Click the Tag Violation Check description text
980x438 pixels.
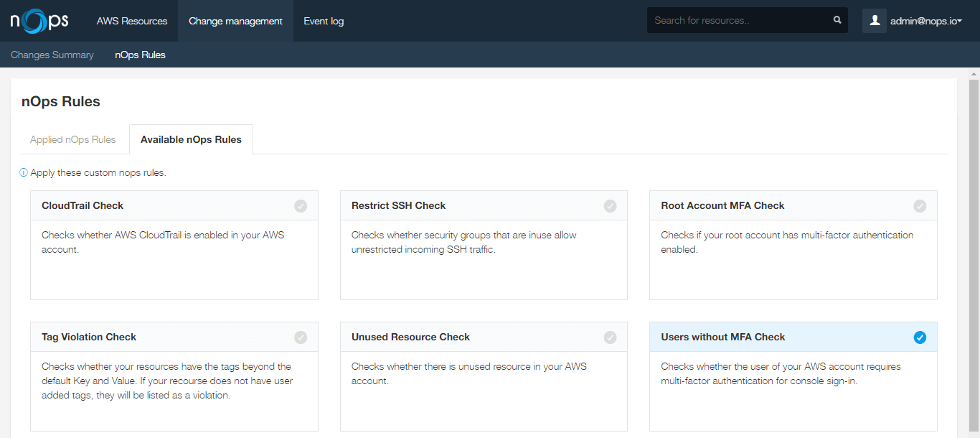(167, 381)
